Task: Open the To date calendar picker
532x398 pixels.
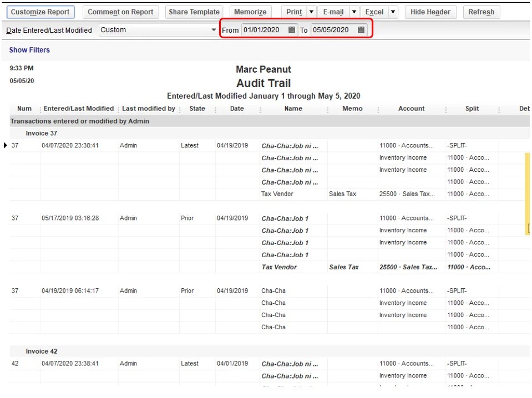Action: [x=361, y=30]
